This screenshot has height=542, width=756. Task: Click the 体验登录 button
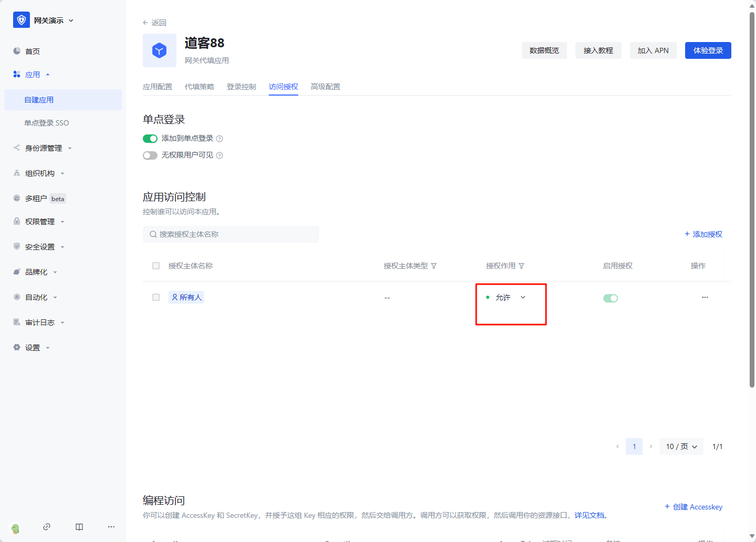click(x=708, y=50)
